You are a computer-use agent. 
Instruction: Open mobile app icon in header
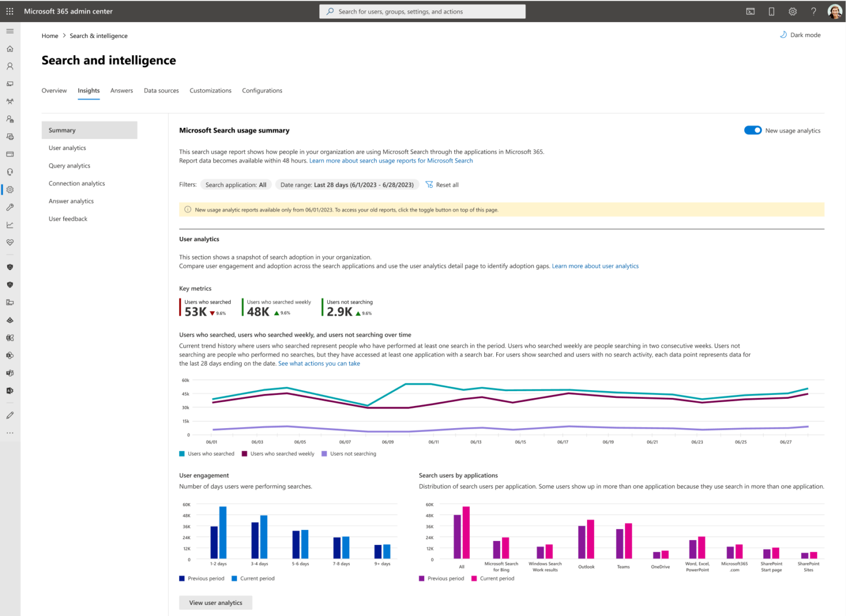tap(772, 11)
